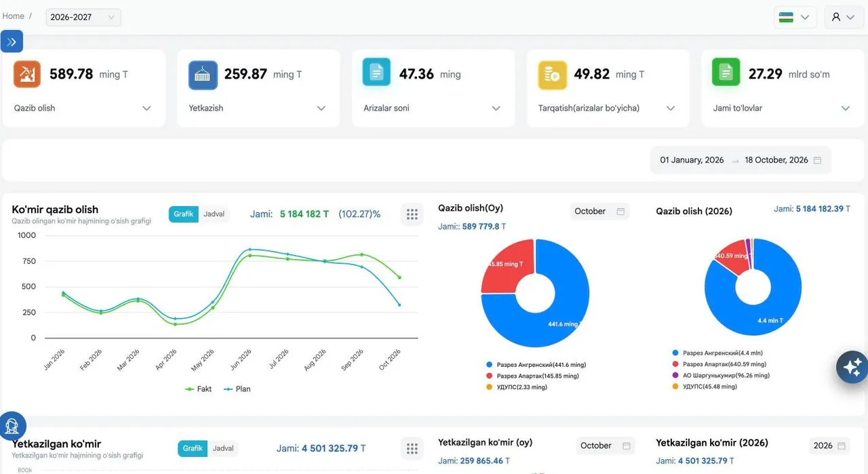Click Jami: 5 184 182 T total
Viewport: 868px width, 474px height.
pyautogui.click(x=290, y=214)
